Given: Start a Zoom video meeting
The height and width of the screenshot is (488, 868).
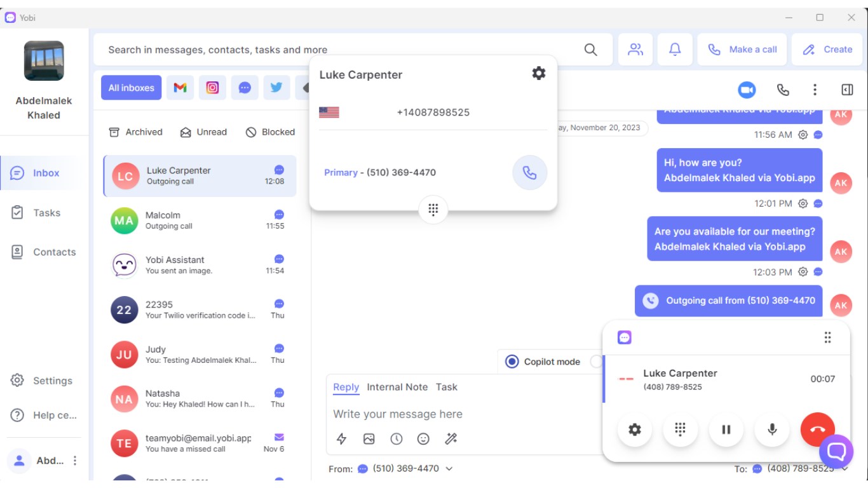Looking at the screenshot, I should [x=747, y=90].
